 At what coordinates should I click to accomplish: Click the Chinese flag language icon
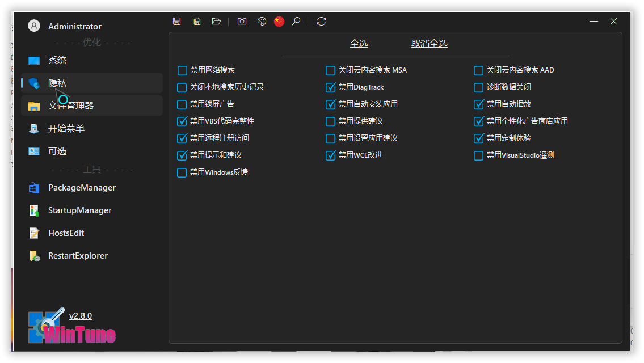point(279,22)
